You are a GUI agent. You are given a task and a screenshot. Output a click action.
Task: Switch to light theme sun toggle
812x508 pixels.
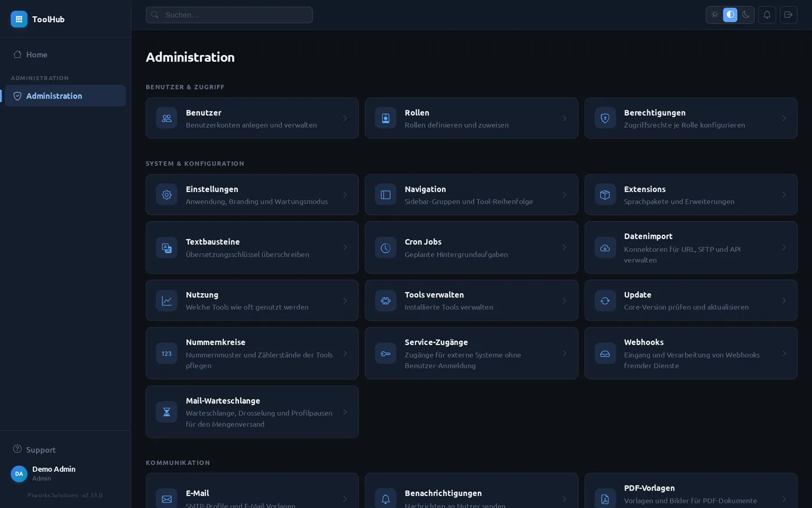tap(715, 15)
